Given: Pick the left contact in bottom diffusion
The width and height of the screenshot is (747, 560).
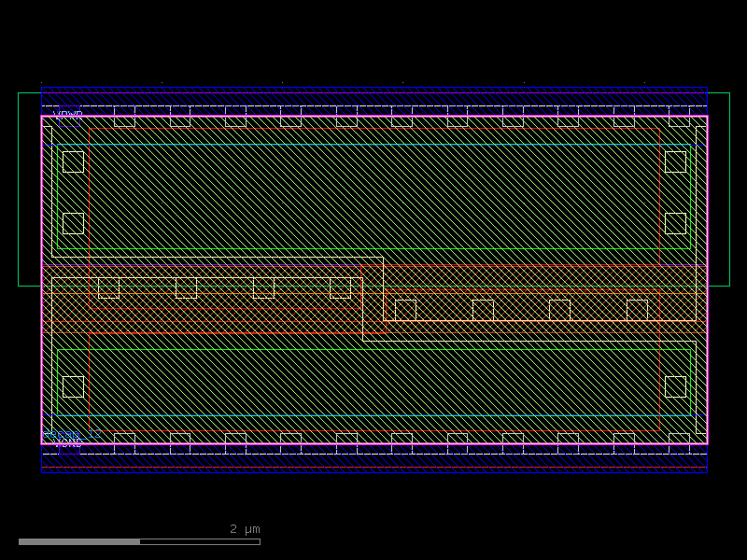Looking at the screenshot, I should [73, 386].
